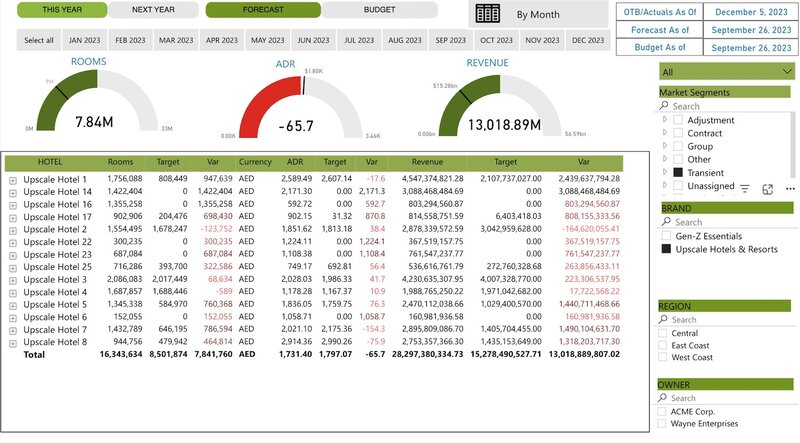Screen dimensions: 800x443
Task: Expand the Upscale Hotel 22 row
Action: (13, 243)
